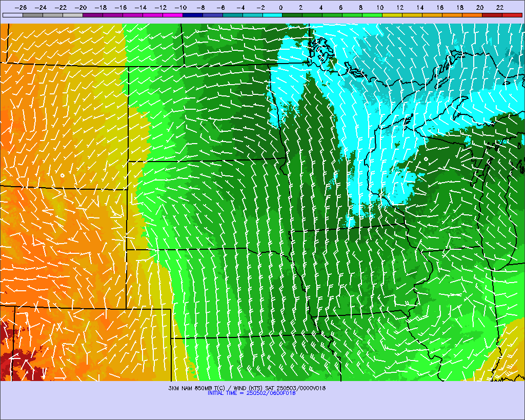
Task: Select the cyan swatch between -2 and 0
Action: tap(273, 15)
